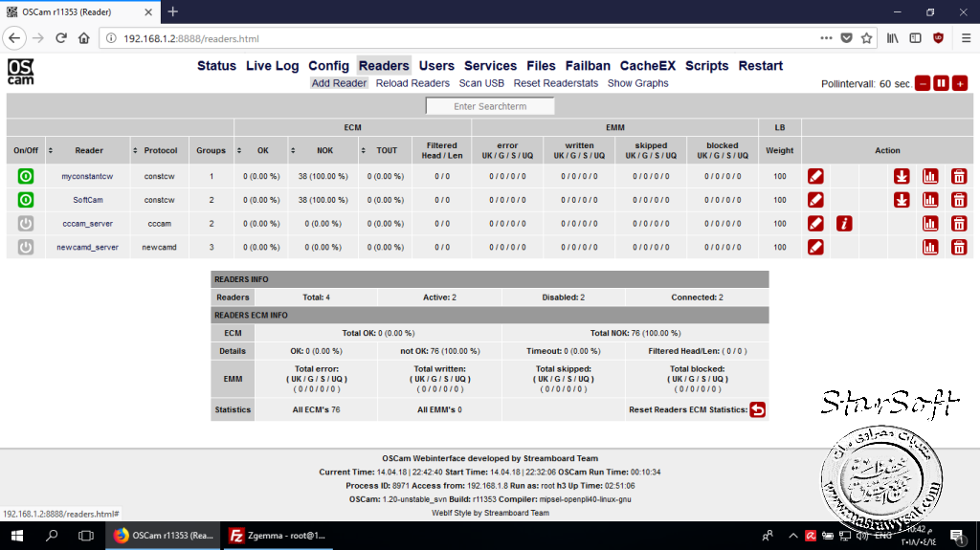The width and height of the screenshot is (980, 550).
Task: Click download icon for SoftCam reader
Action: pyautogui.click(x=902, y=200)
